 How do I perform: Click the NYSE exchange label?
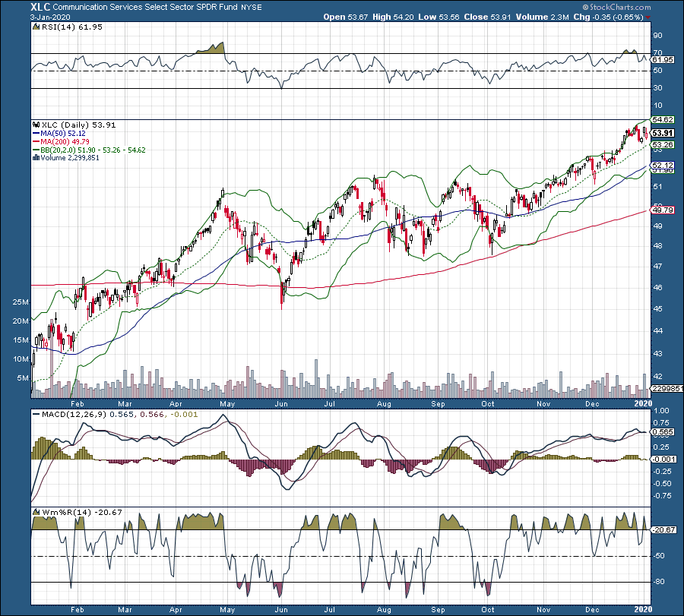coord(252,8)
